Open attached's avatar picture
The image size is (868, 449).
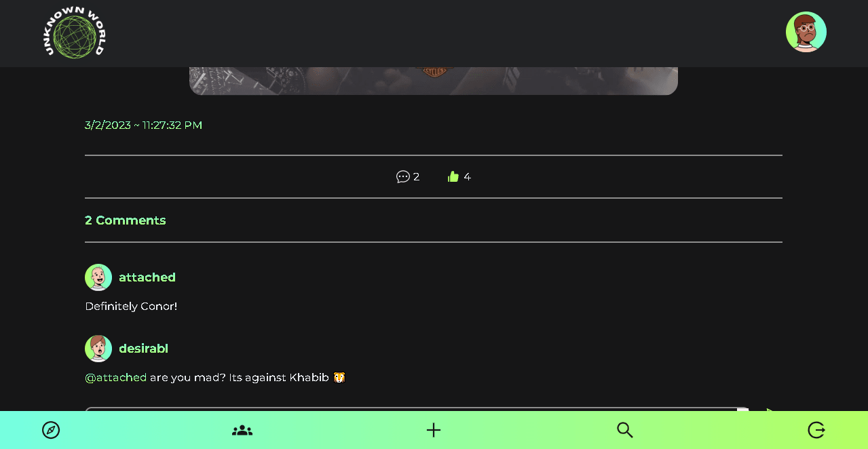click(98, 277)
